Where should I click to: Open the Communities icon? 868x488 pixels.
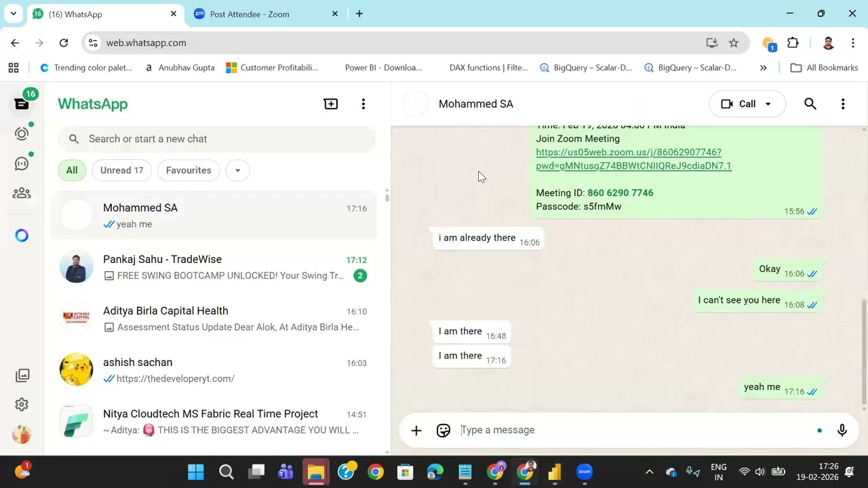point(22,193)
